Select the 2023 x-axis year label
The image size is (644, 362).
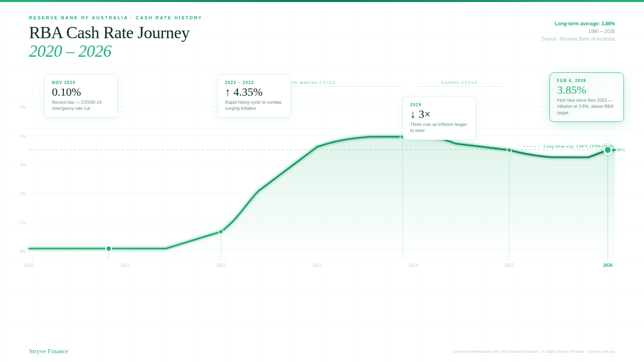pos(317,265)
